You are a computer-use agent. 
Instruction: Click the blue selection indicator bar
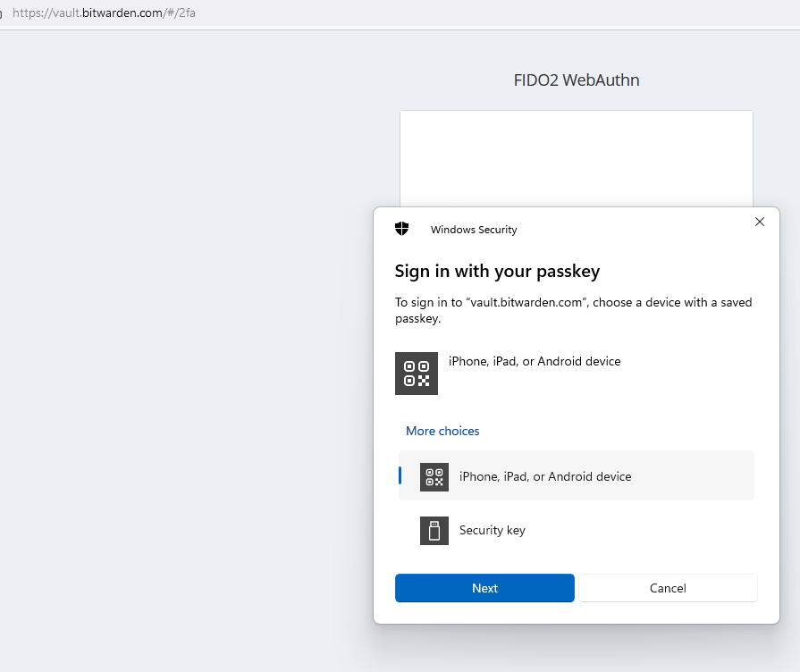400,475
